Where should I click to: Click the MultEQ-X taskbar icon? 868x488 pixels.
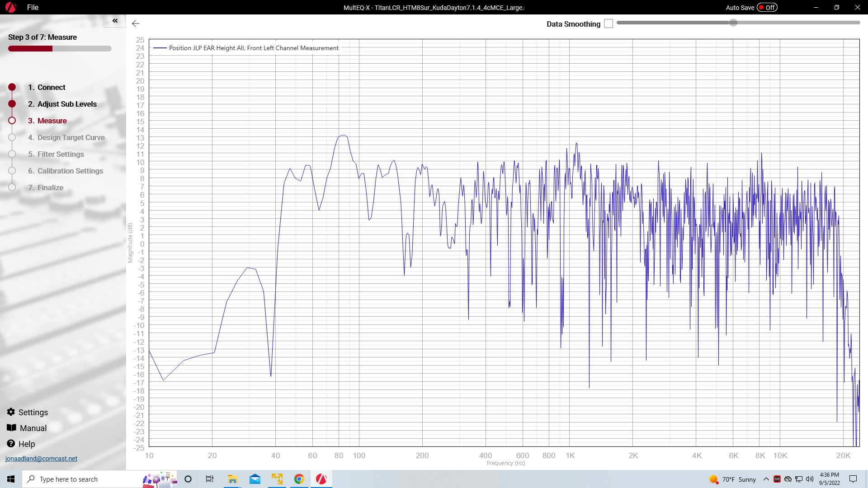coord(321,479)
